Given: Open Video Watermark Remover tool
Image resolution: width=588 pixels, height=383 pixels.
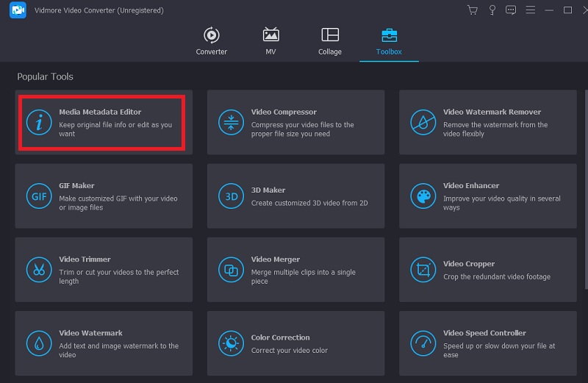Looking at the screenshot, I should coord(487,122).
